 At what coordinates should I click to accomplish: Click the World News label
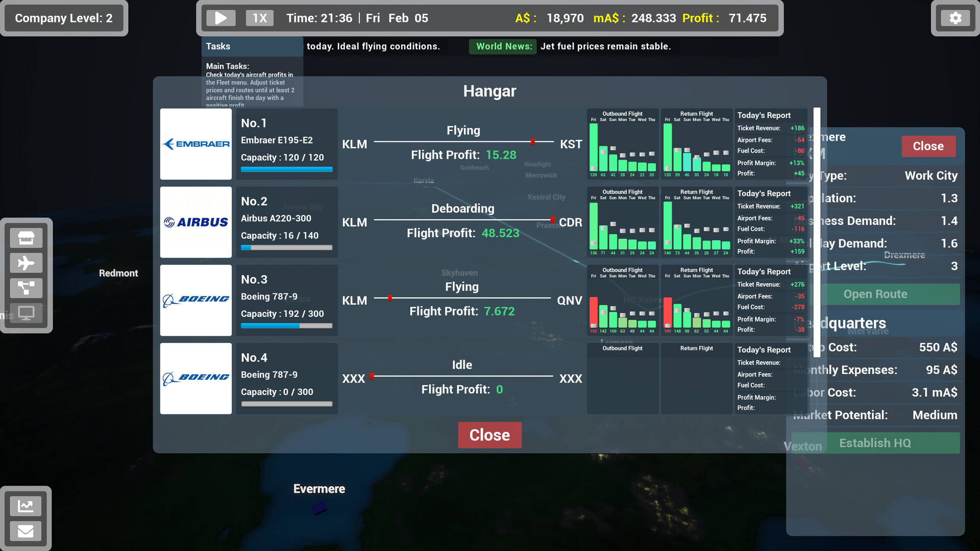pyautogui.click(x=503, y=46)
